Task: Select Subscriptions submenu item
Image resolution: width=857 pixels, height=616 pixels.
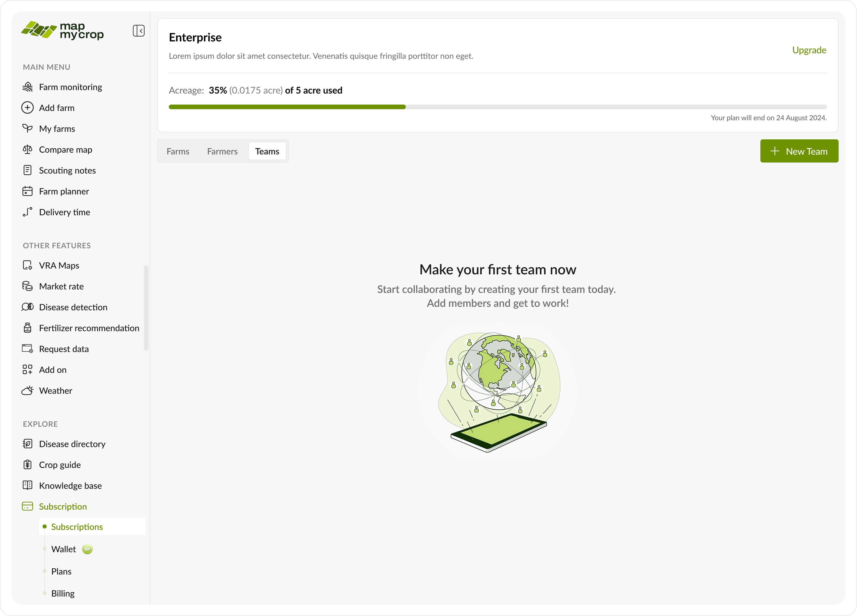Action: click(77, 527)
